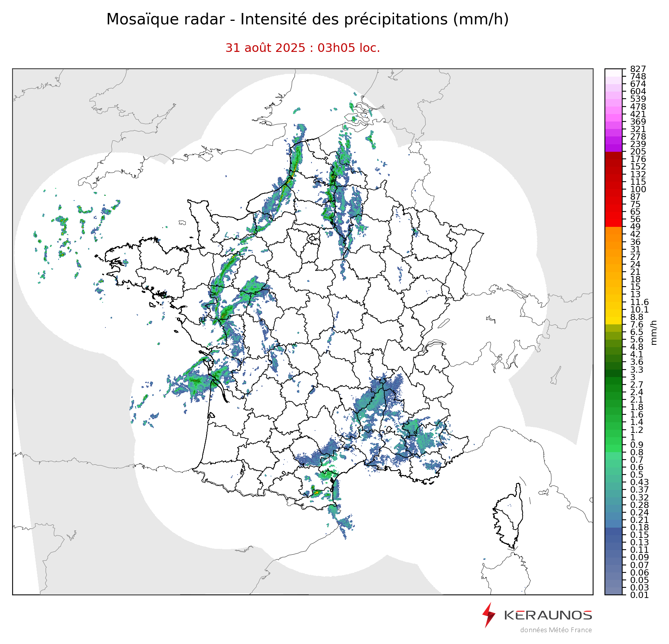Click the '6.5' colorbar tick label
The image size is (669, 644).
[x=637, y=332]
